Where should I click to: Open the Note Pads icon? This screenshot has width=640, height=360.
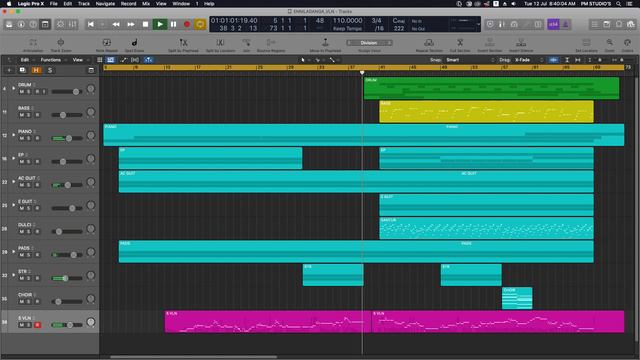coord(607,24)
